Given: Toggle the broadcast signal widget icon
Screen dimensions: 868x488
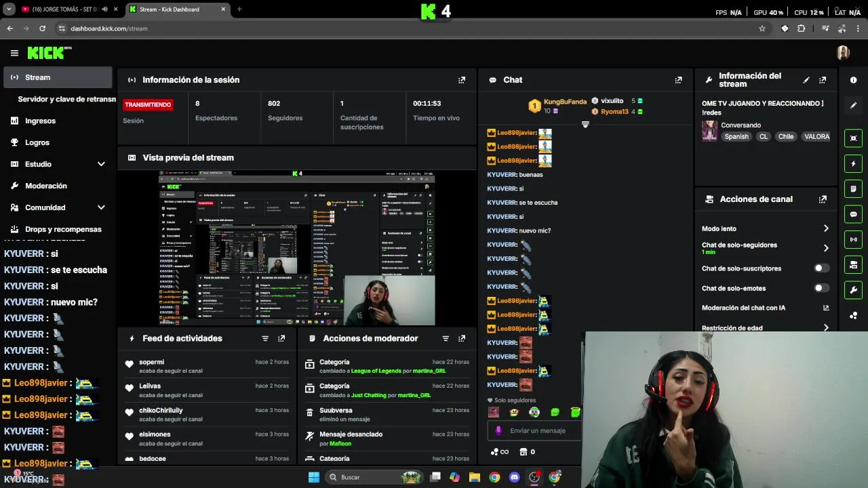Looking at the screenshot, I should point(853,239).
